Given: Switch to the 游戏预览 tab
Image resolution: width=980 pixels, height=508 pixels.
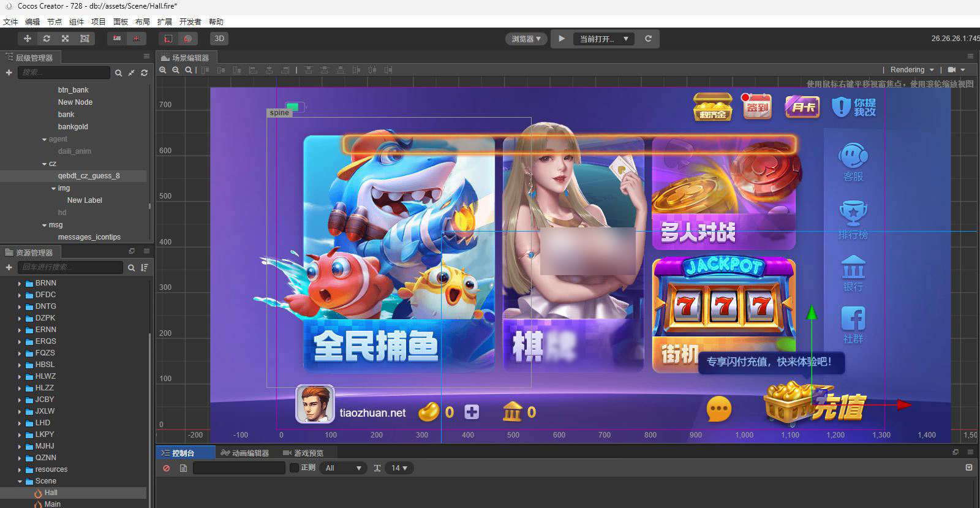Looking at the screenshot, I should click(303, 453).
